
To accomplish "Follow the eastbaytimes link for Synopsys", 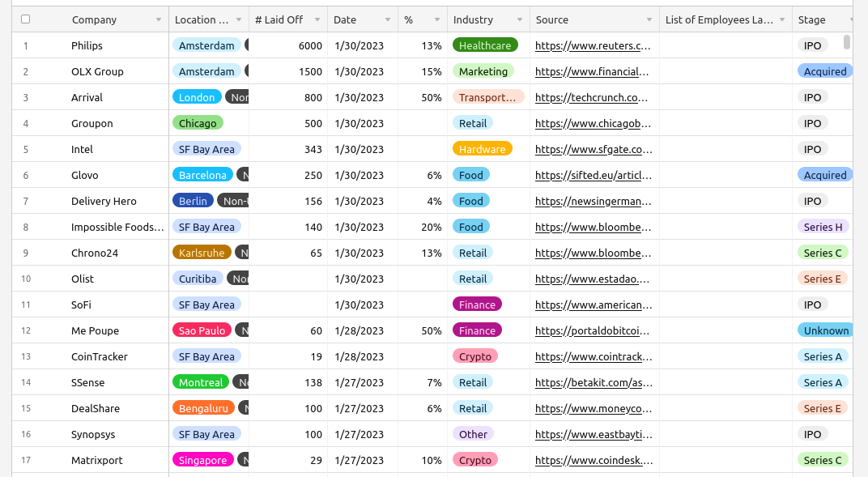I will [x=594, y=435].
